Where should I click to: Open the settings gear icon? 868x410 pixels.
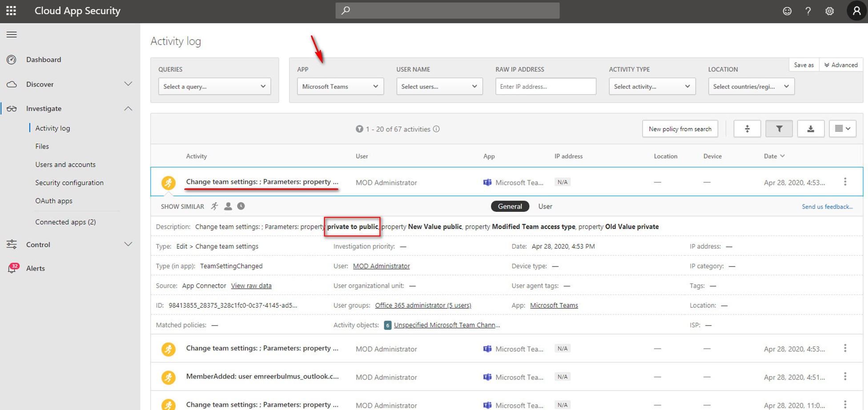pos(829,11)
